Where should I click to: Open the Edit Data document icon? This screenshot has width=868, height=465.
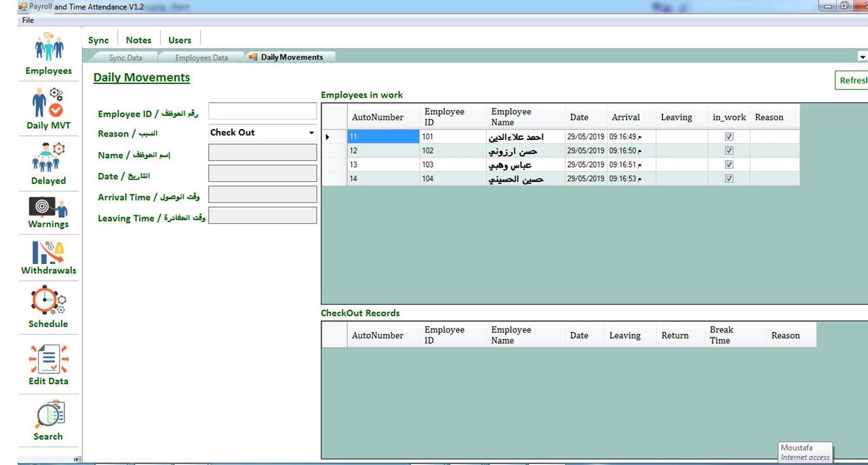[x=48, y=359]
